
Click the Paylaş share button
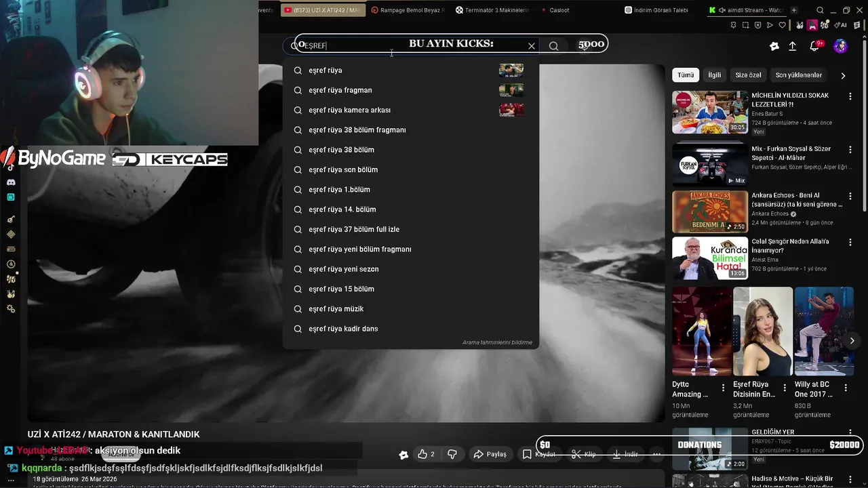tap(490, 454)
